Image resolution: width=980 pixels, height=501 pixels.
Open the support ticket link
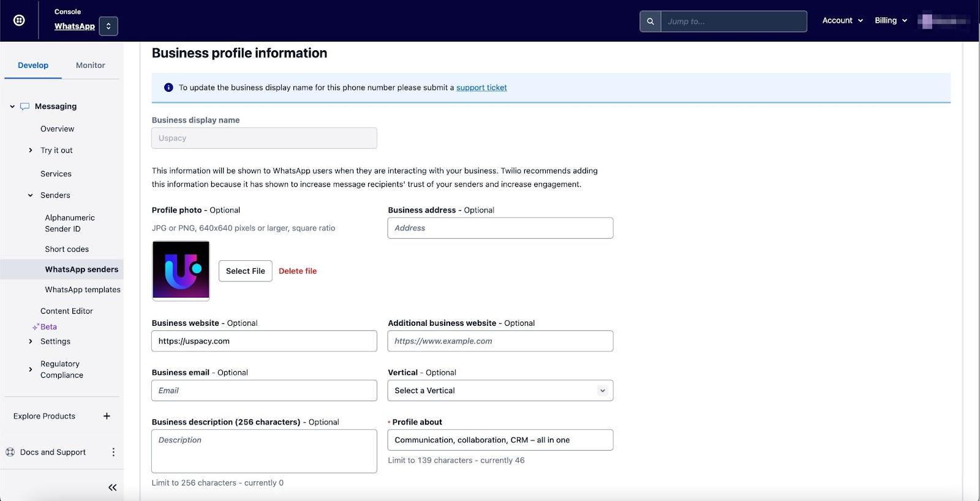481,88
